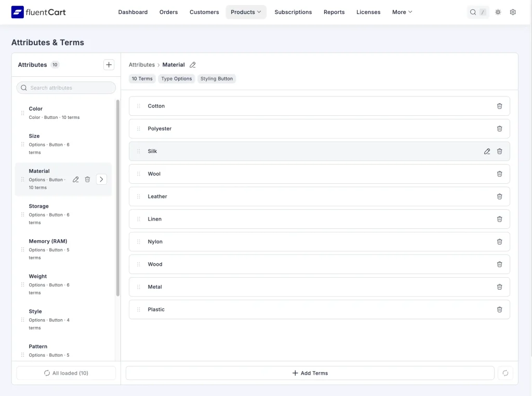
Task: Select the Style attribute
Action: click(63, 319)
